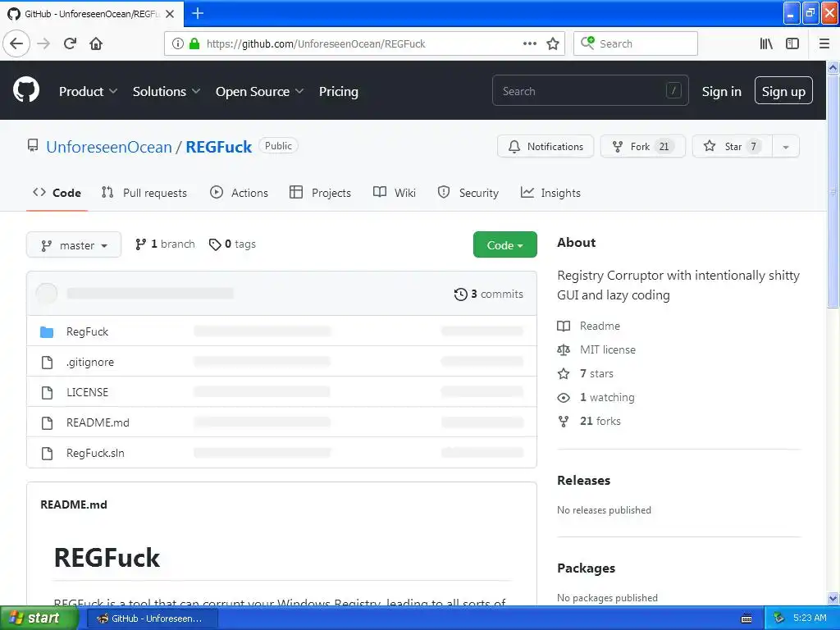Click the scrollbar down arrow
Viewport: 840px width, 630px height.
(x=833, y=598)
